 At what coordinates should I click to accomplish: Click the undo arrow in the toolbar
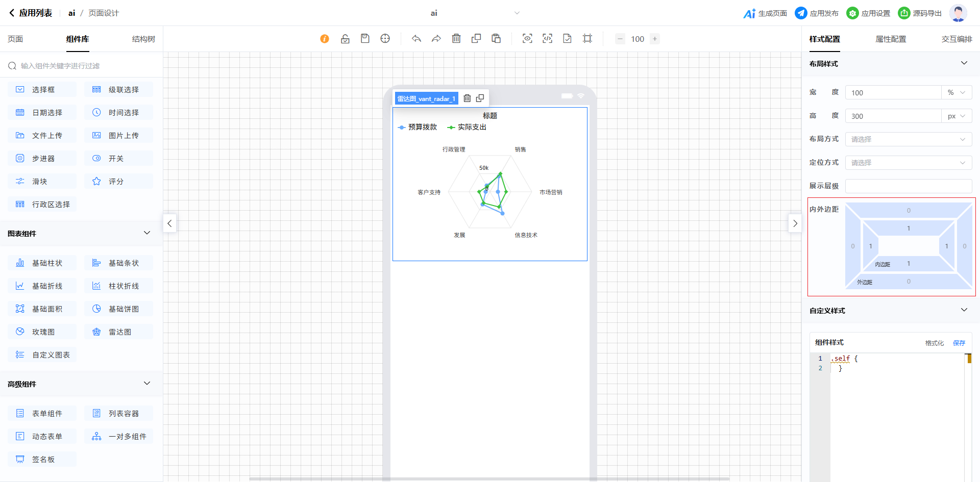click(416, 39)
